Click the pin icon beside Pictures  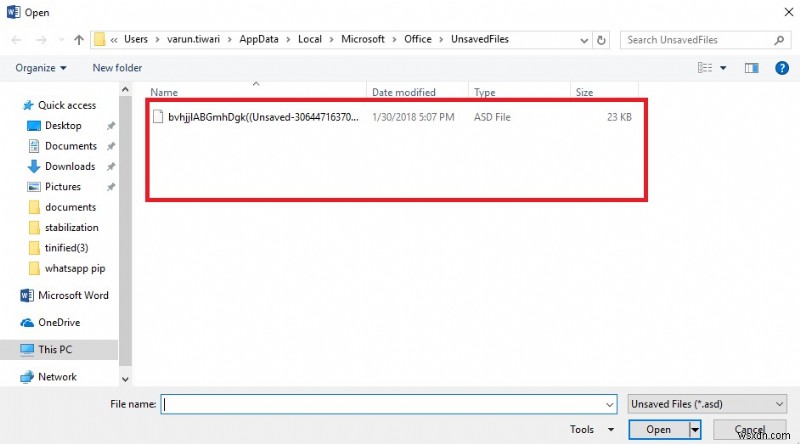tap(111, 187)
